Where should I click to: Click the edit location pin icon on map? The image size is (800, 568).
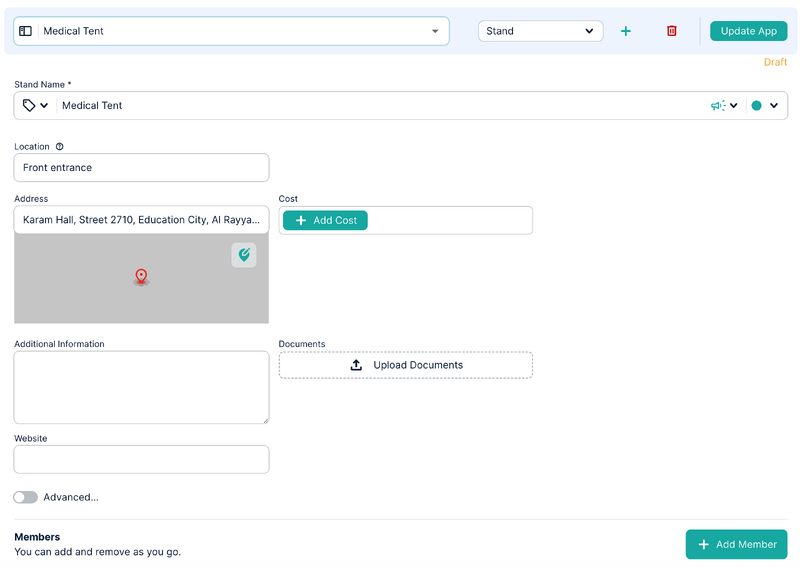(244, 255)
